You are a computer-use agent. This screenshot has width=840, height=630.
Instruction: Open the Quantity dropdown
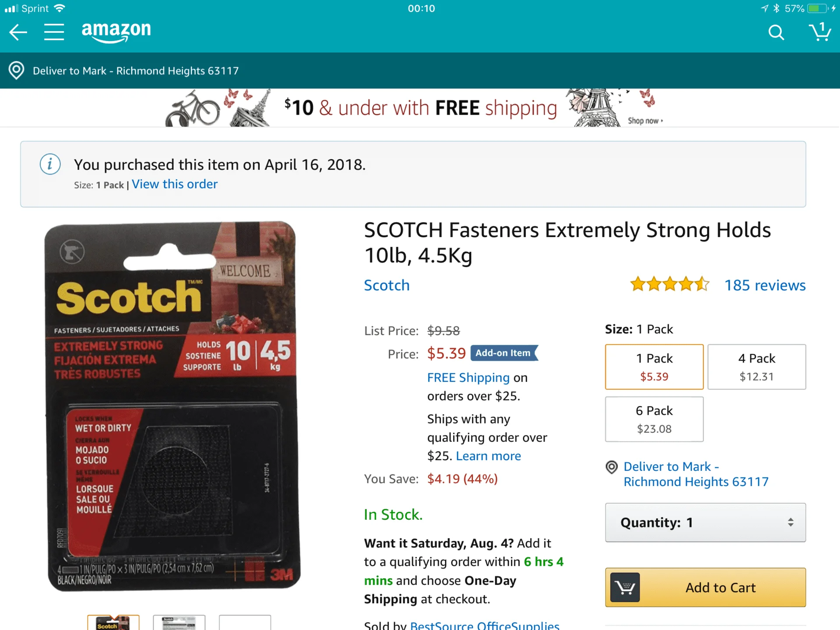click(705, 522)
